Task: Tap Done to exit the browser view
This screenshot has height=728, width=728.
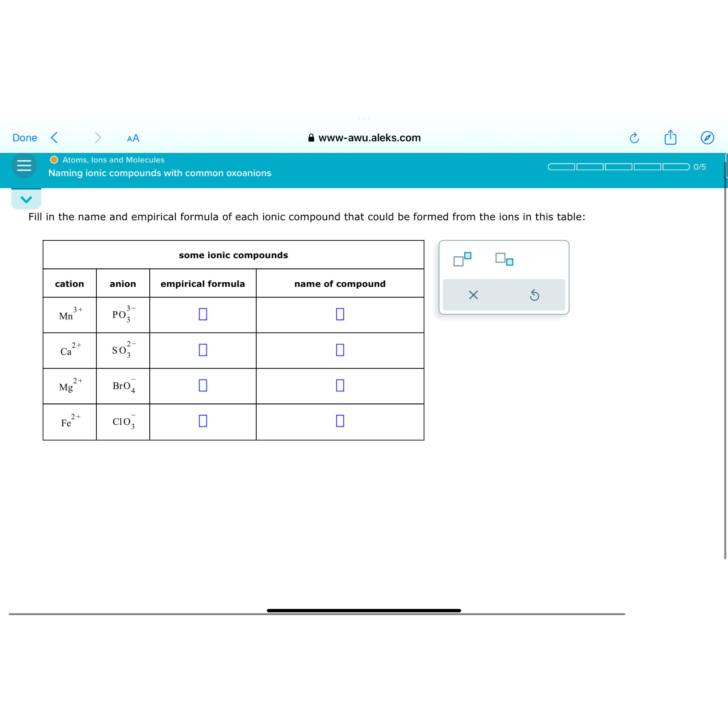Action: pos(24,138)
